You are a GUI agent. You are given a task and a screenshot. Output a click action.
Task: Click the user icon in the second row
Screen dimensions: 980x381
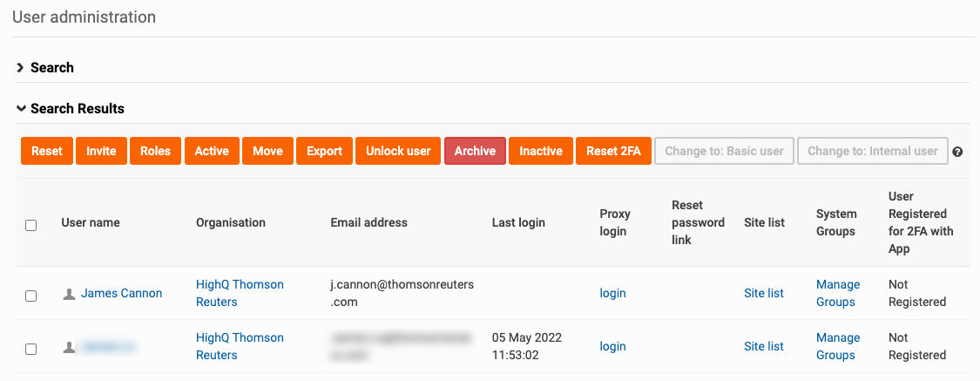pyautogui.click(x=70, y=347)
